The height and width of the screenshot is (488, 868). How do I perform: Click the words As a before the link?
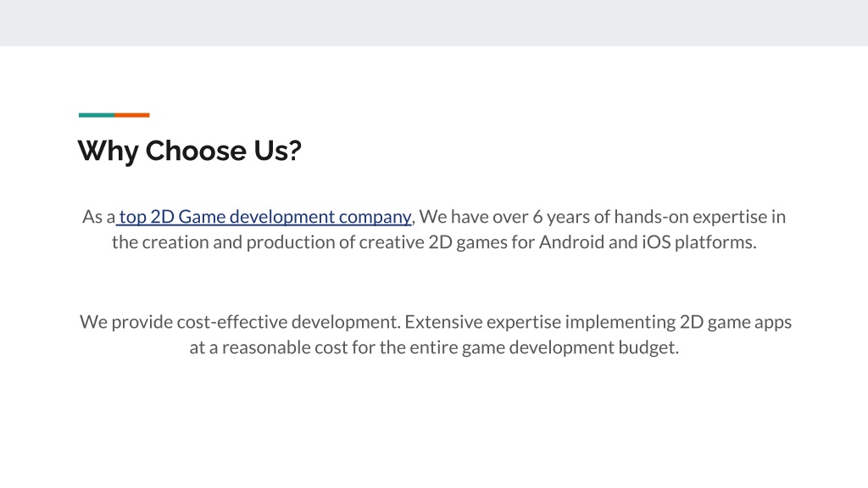[98, 217]
